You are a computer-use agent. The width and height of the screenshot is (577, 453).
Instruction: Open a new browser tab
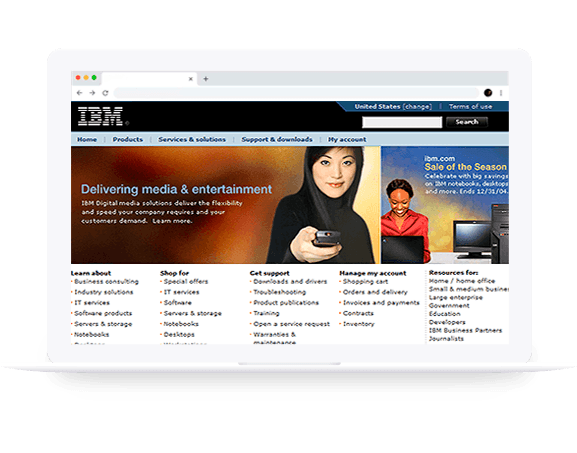click(x=206, y=79)
